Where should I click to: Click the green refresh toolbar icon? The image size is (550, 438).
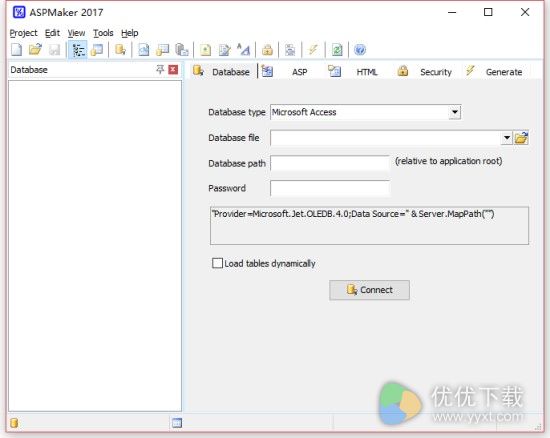point(337,50)
